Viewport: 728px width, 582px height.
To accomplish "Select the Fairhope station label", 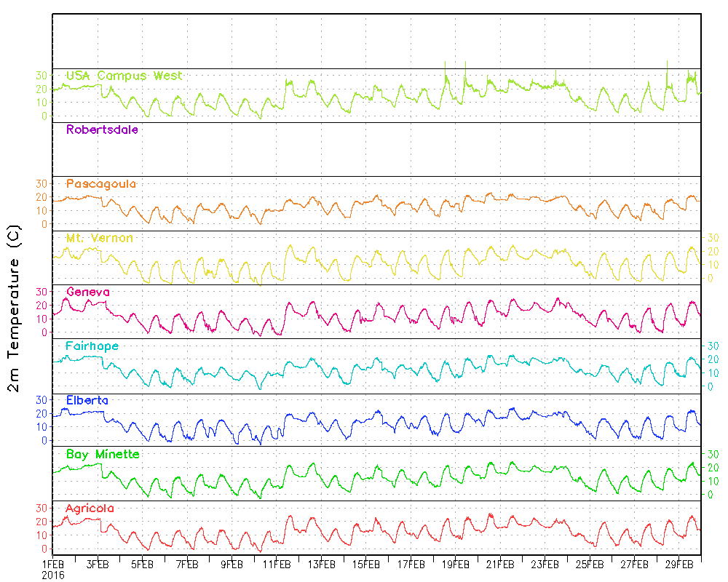I will pyautogui.click(x=92, y=346).
